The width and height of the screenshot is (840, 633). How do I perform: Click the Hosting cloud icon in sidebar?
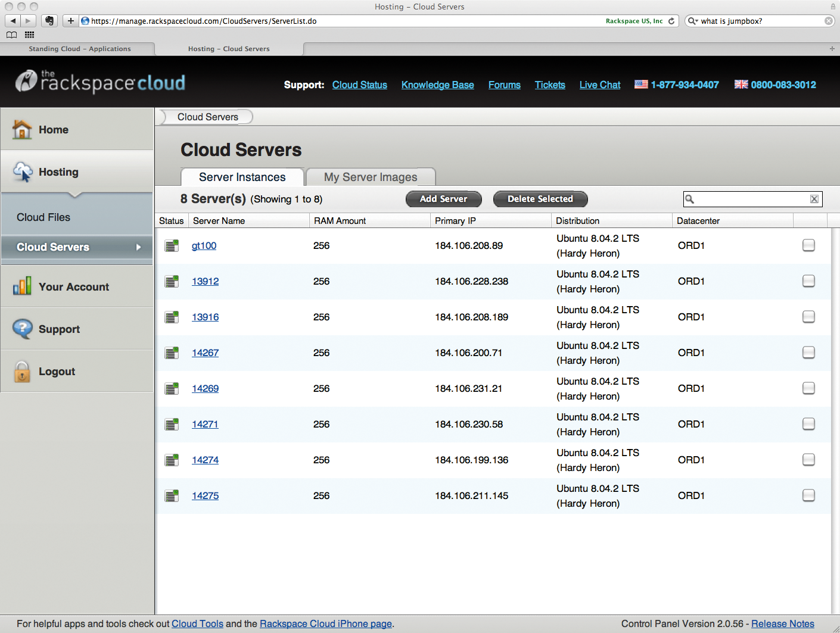tap(23, 171)
